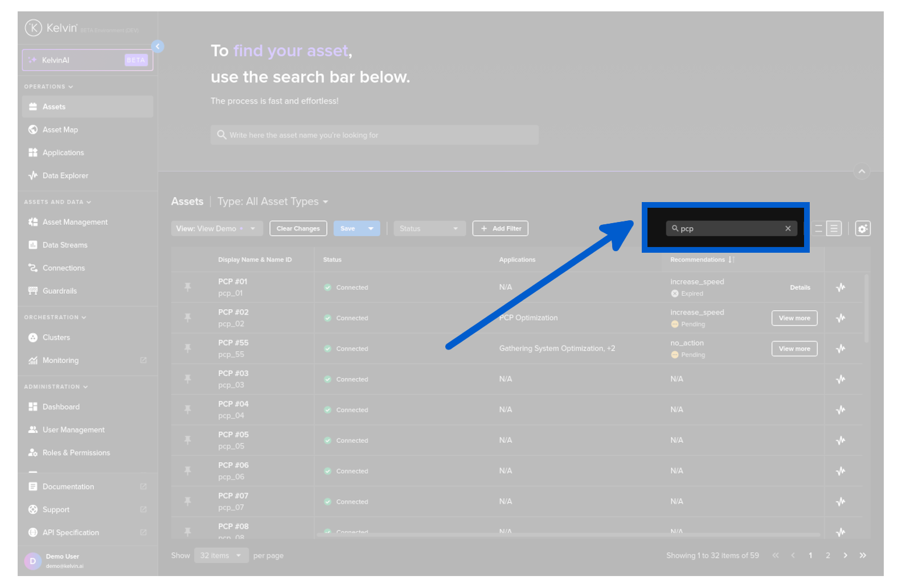Collapse the sidebar with the arrow button

coord(158,47)
